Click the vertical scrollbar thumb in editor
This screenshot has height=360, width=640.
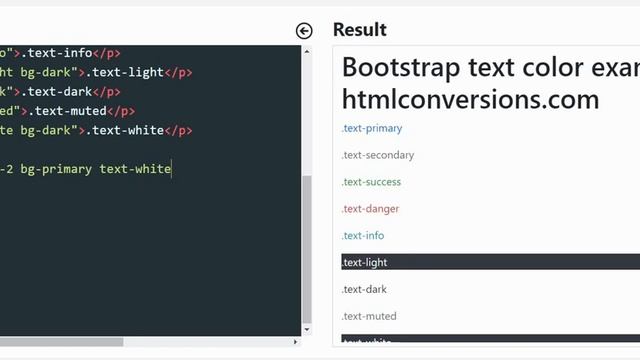pyautogui.click(x=307, y=249)
